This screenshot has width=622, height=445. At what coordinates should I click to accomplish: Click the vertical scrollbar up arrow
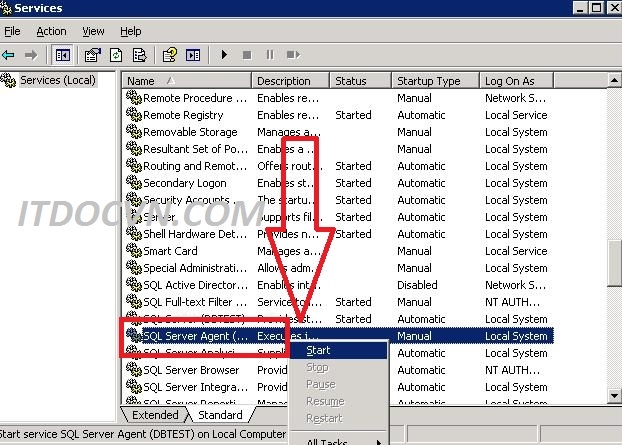[613, 81]
